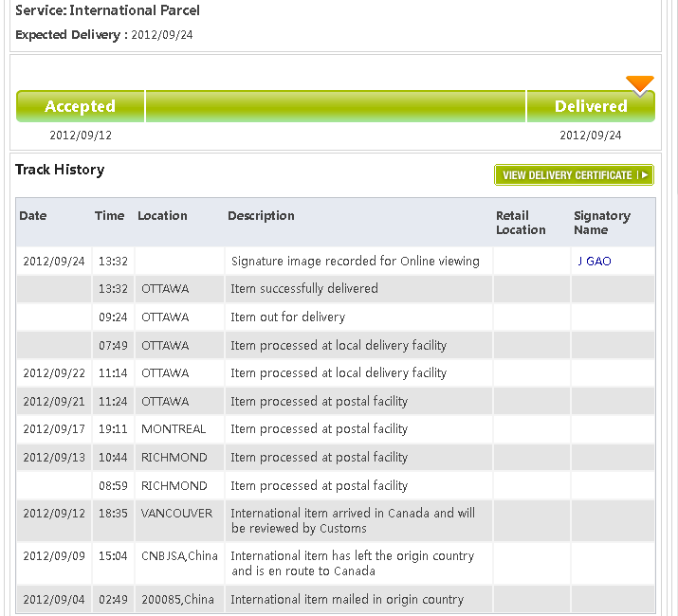
Task: Click the Date column header
Action: (33, 216)
